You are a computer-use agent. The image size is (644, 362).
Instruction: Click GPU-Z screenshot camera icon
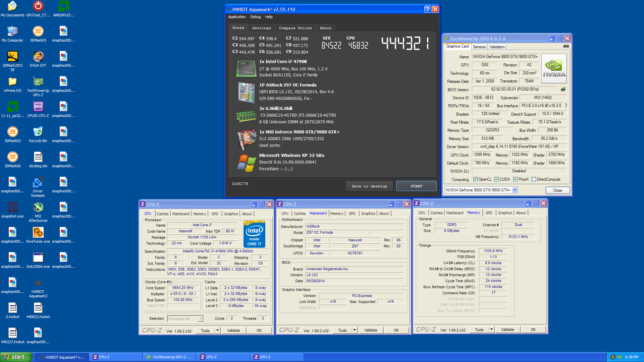pos(566,46)
